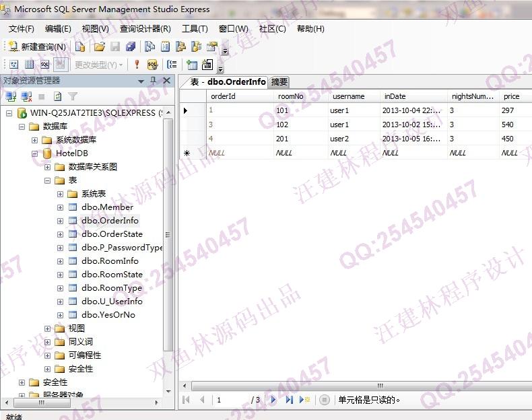The height and width of the screenshot is (420, 532).
Task: Expand the dbo.RoomInfo table node
Action: click(60, 261)
